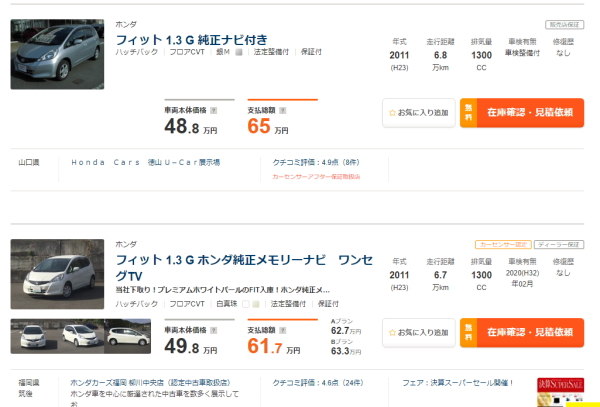
Task: View クチコミ評価 4.9点 (8件) reviews
Action: click(316, 163)
